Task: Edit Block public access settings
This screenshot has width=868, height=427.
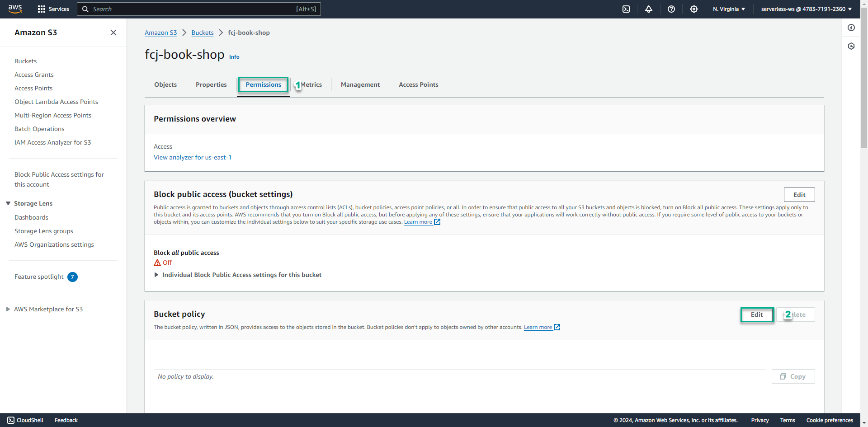Action: tap(799, 195)
